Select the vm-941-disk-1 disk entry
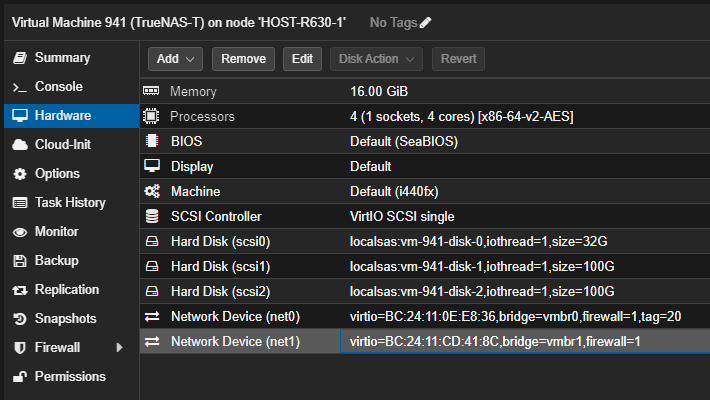This screenshot has height=400, width=710. tap(482, 266)
